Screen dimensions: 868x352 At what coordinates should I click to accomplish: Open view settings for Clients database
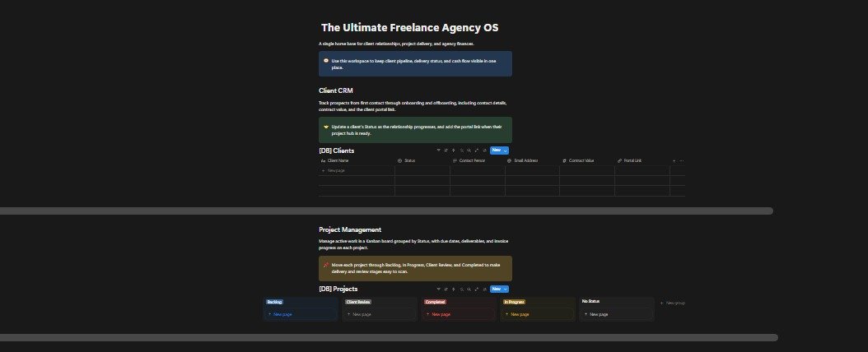pyautogui.click(x=484, y=151)
